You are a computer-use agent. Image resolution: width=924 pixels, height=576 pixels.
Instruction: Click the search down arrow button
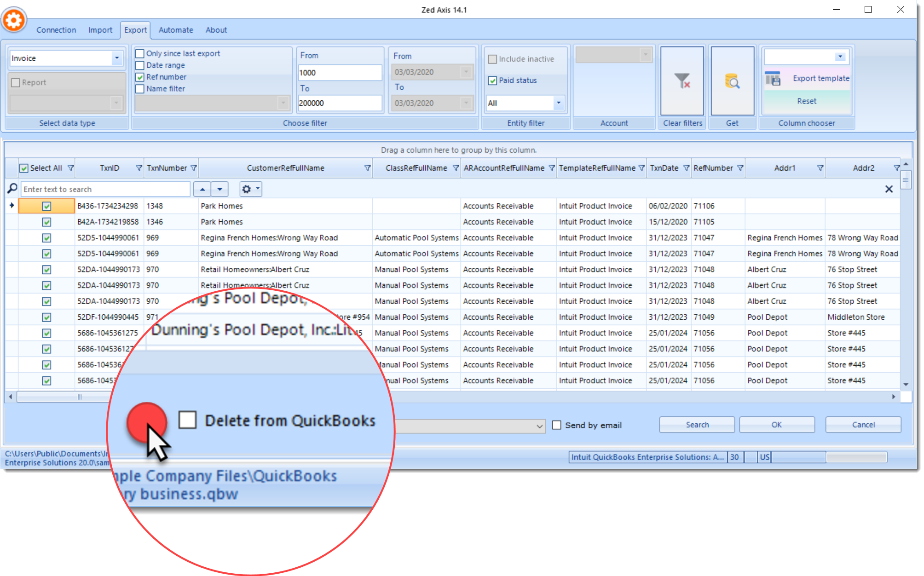[x=219, y=189]
